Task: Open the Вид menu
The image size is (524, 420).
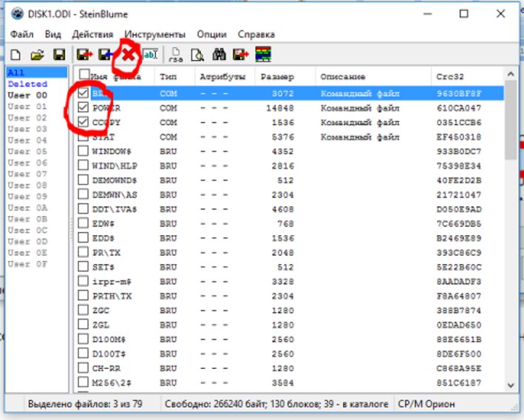Action: tap(52, 34)
